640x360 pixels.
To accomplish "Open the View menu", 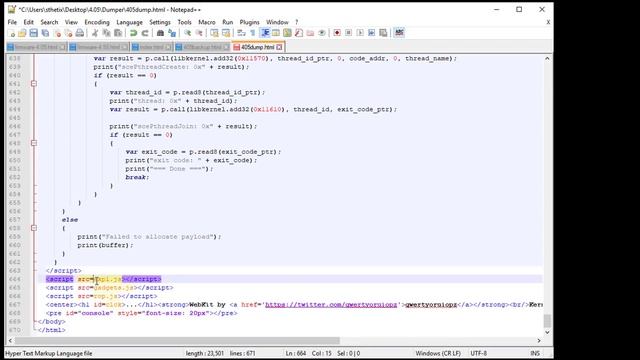I will (71, 22).
